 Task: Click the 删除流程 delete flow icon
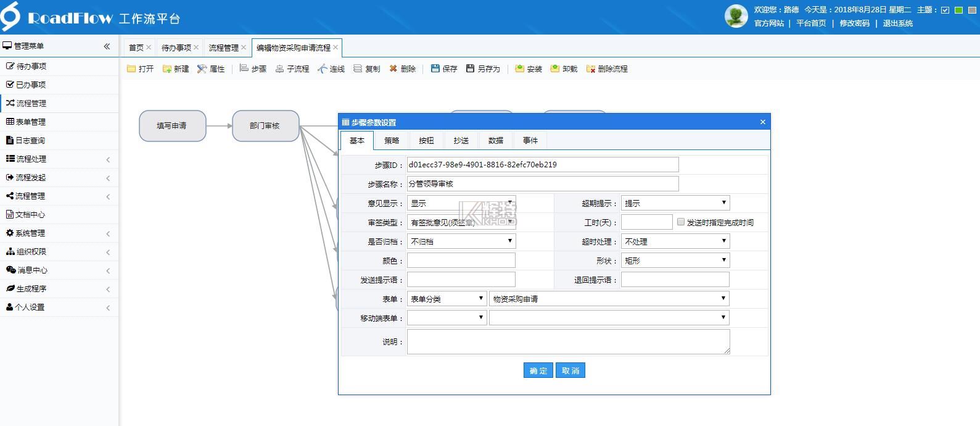[591, 69]
